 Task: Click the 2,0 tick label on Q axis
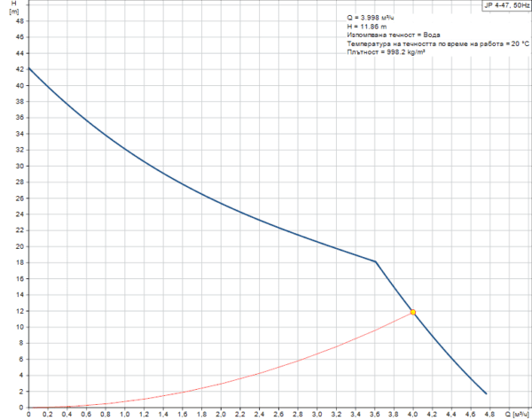(x=221, y=414)
